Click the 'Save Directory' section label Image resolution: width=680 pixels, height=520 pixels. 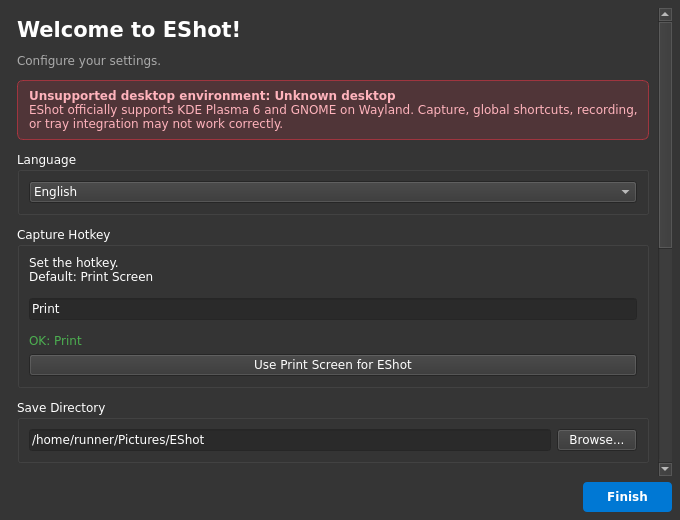tap(61, 408)
